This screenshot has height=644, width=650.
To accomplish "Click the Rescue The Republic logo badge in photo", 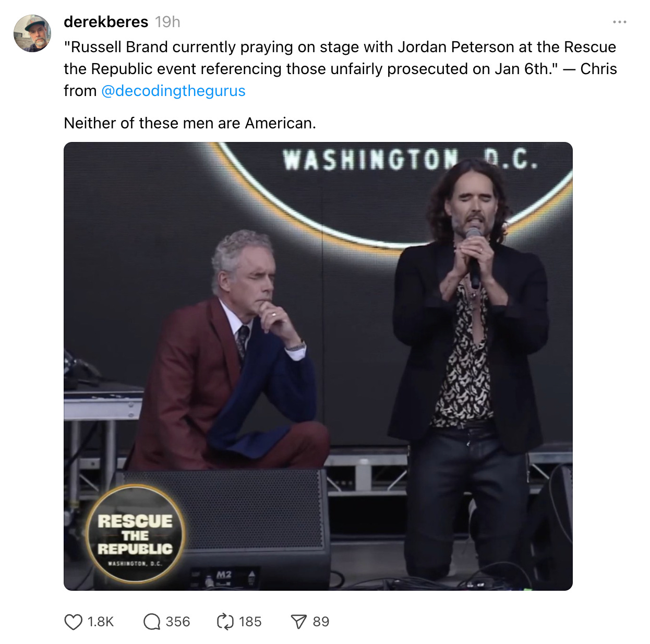I will 135,534.
